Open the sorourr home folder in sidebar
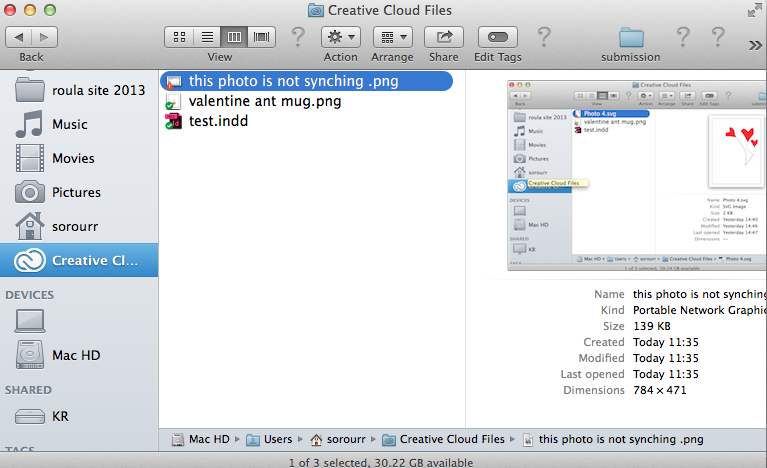The image size is (767, 468). point(79,226)
